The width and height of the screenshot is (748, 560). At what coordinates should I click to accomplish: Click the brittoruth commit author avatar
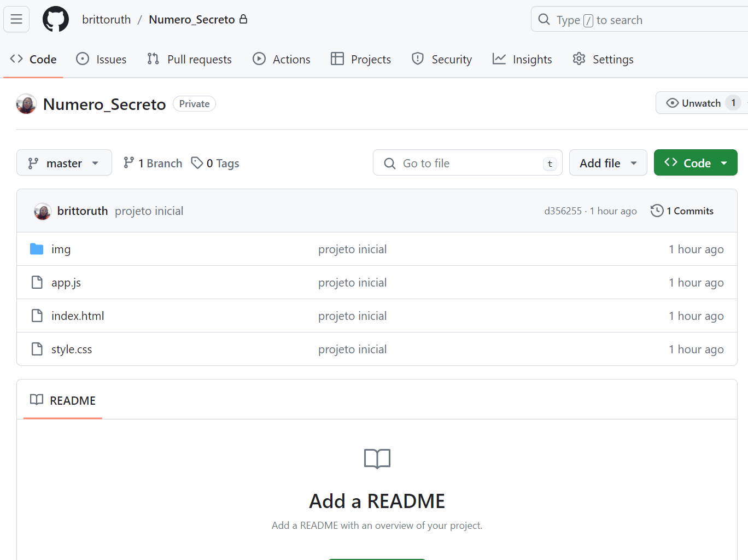[43, 211]
